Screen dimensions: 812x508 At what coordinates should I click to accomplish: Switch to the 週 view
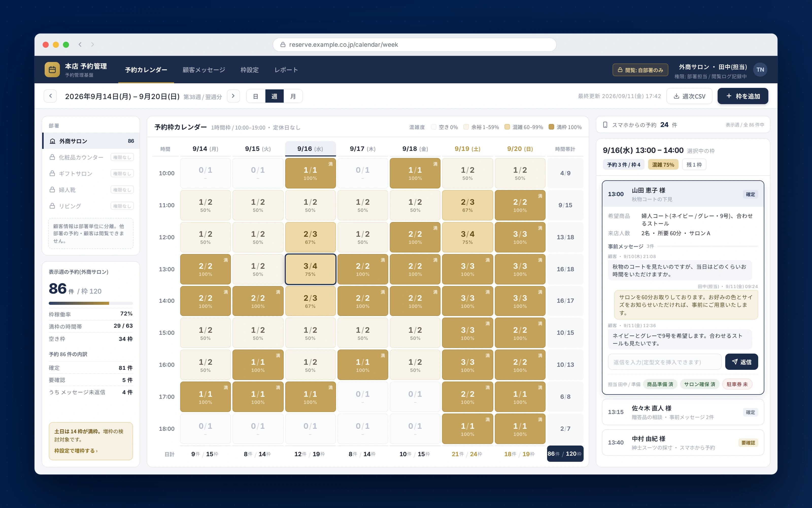[275, 96]
